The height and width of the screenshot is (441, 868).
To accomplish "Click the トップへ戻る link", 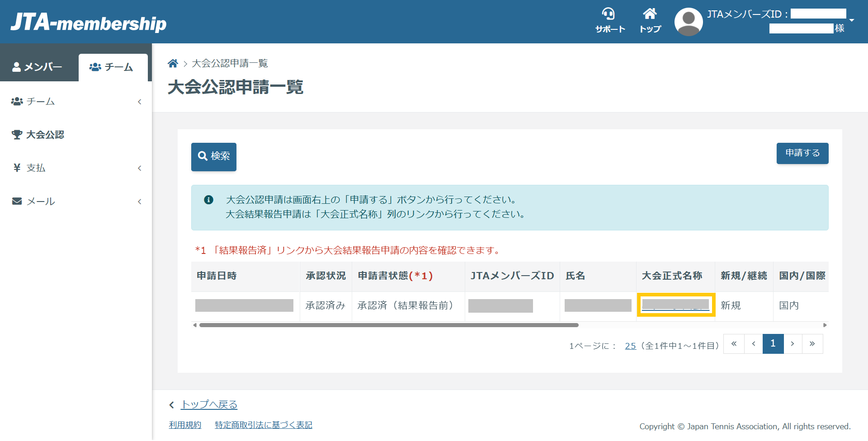I will (x=209, y=404).
